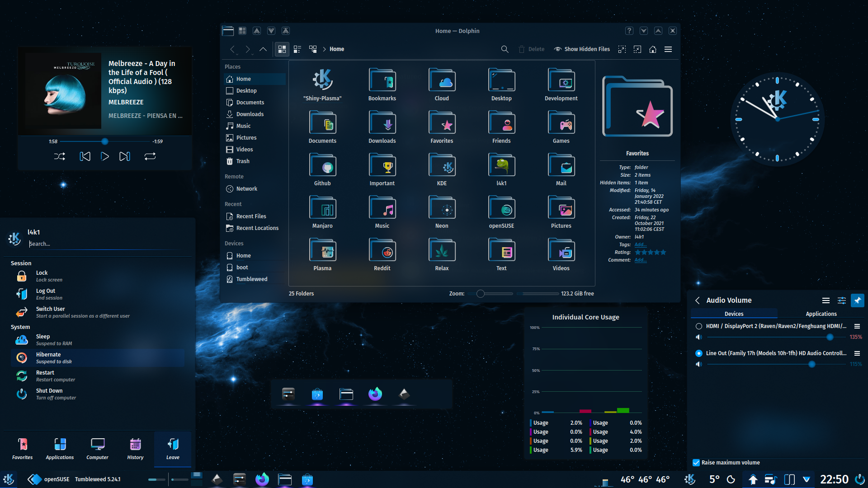Viewport: 868px width, 488px height.
Task: Go to home via Dolphin toolbar house icon
Action: [653, 49]
